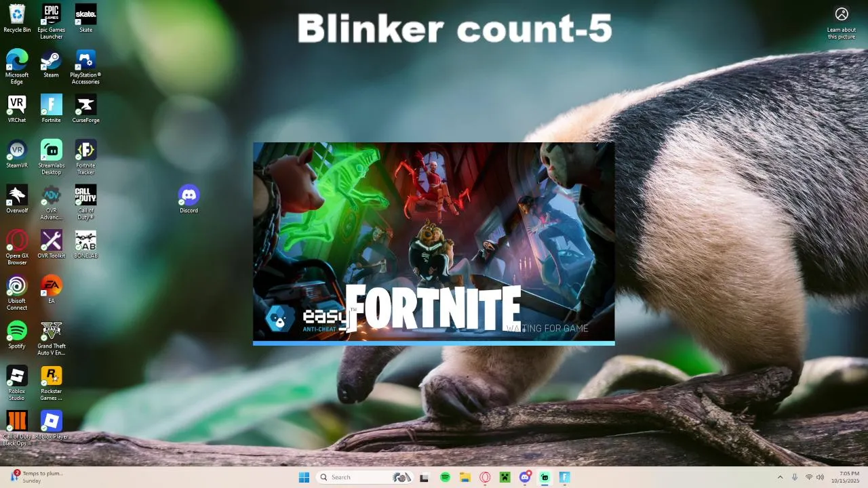
Task: Select the Microsoft Edge desktop icon
Action: pyautogui.click(x=17, y=66)
